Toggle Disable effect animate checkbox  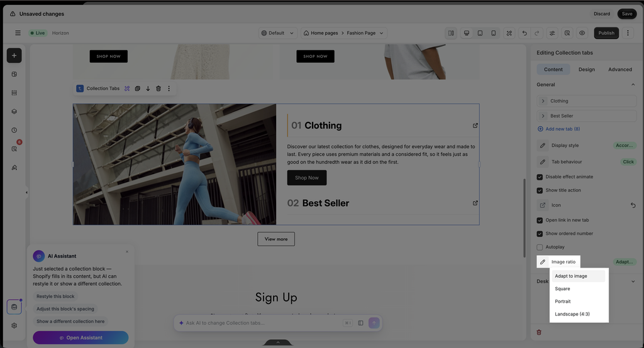[x=540, y=177]
